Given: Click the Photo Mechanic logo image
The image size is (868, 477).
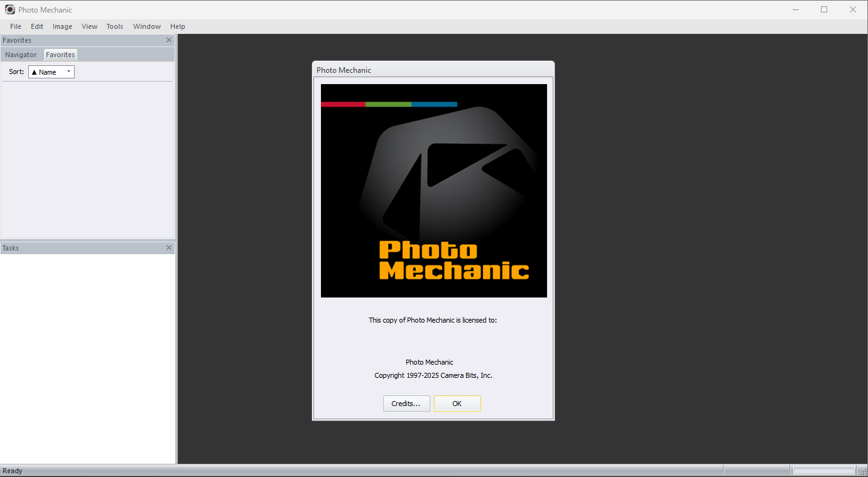Looking at the screenshot, I should [x=434, y=191].
